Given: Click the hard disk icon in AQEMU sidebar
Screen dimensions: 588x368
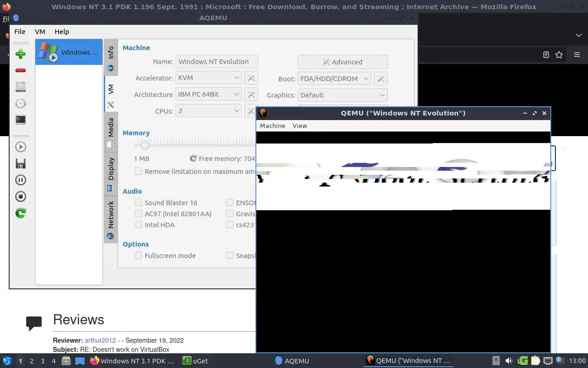Looking at the screenshot, I should tap(21, 86).
